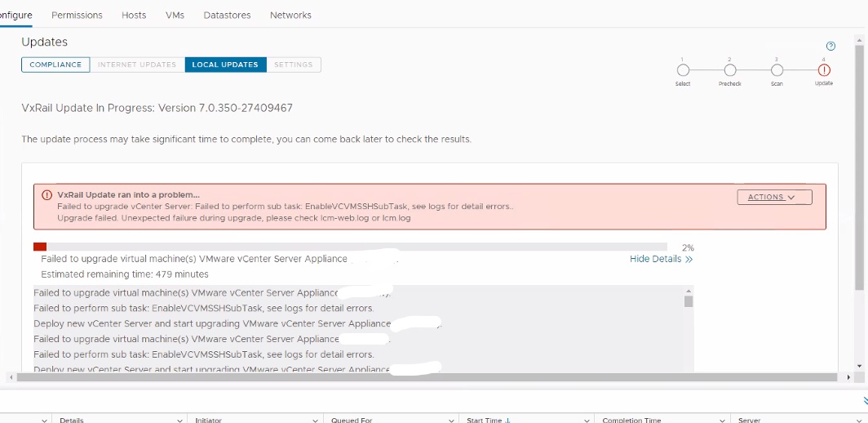868x423 pixels.
Task: Switch to the Configure tab
Action: coord(15,15)
